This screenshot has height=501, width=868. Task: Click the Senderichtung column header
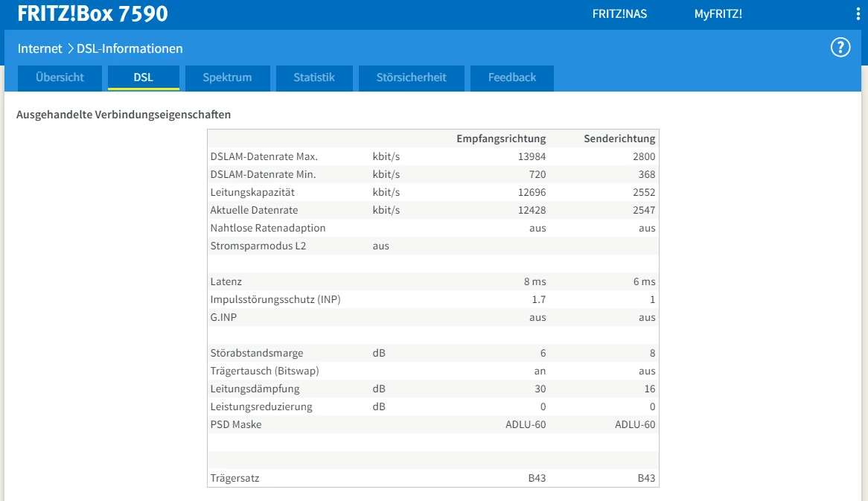pyautogui.click(x=619, y=138)
